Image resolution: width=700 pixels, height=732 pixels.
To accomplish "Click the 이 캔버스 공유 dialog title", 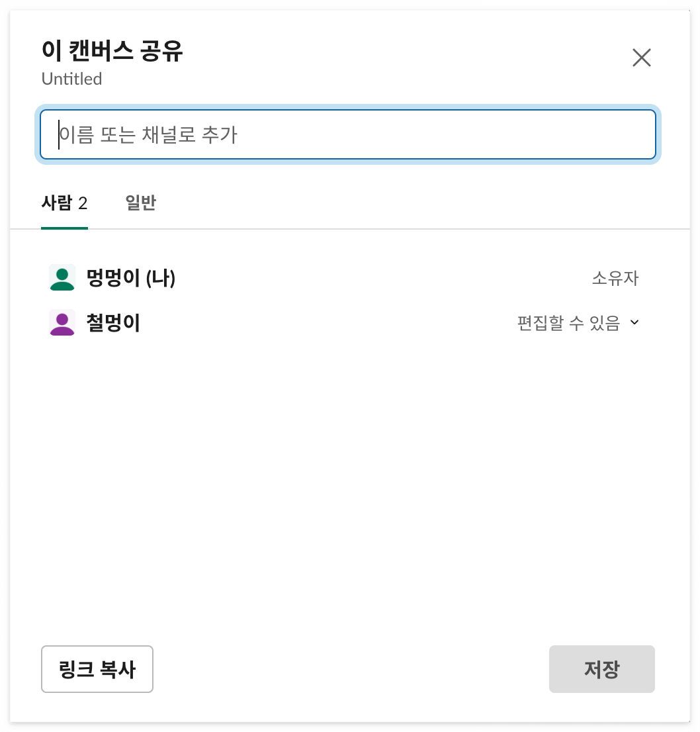I will point(112,50).
